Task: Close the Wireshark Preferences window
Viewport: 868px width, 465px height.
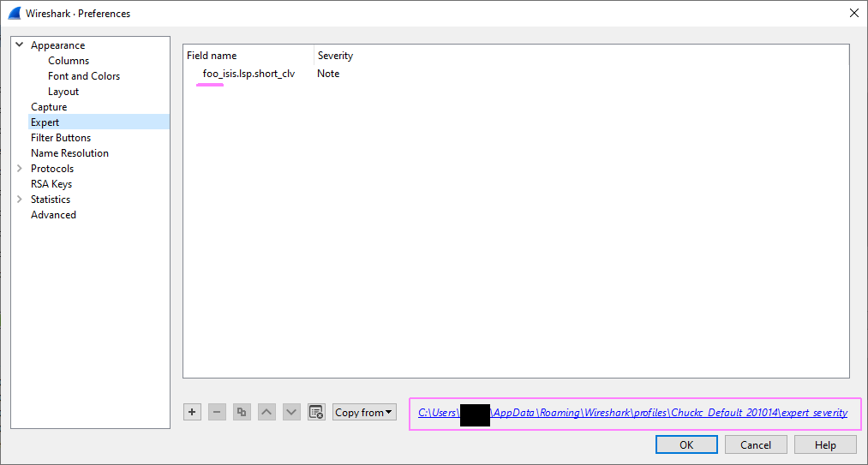Action: coord(854,14)
